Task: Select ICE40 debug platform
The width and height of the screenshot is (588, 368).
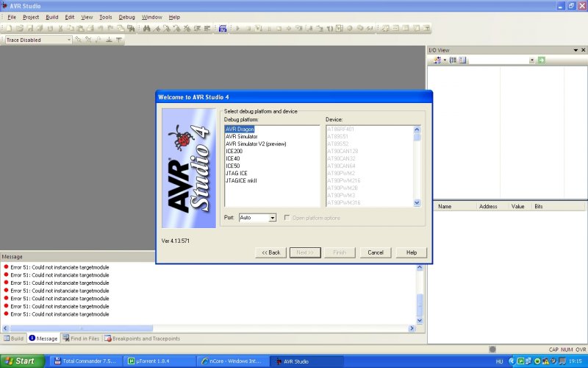Action: 232,158
